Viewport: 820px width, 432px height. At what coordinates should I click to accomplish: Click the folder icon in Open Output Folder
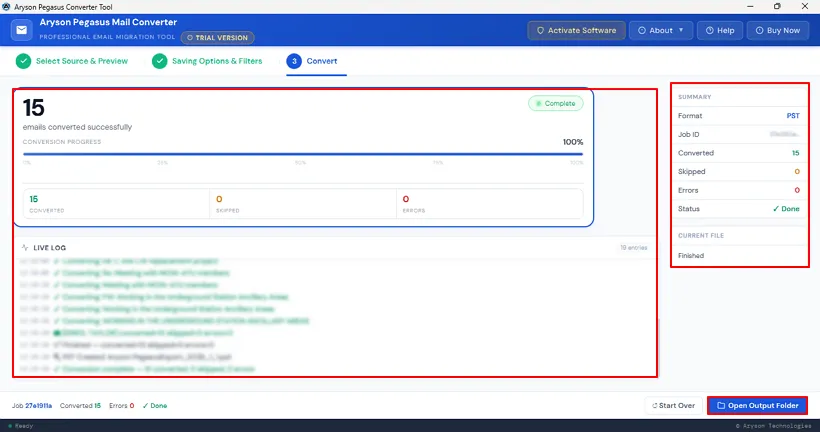pyautogui.click(x=721, y=405)
